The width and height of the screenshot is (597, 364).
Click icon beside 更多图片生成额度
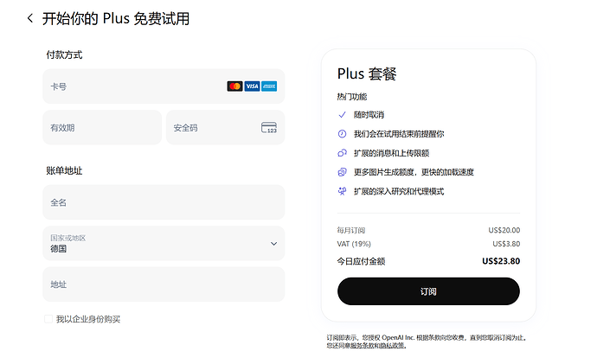pos(342,172)
